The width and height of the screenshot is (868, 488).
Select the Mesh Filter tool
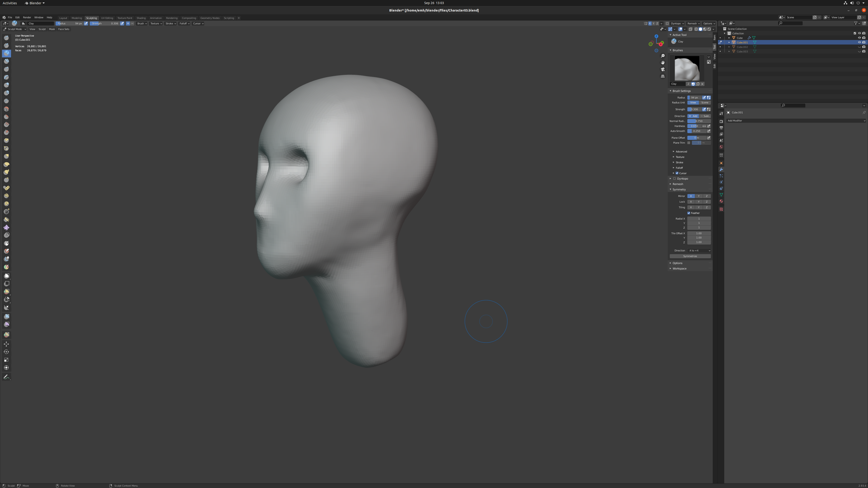(x=6, y=317)
